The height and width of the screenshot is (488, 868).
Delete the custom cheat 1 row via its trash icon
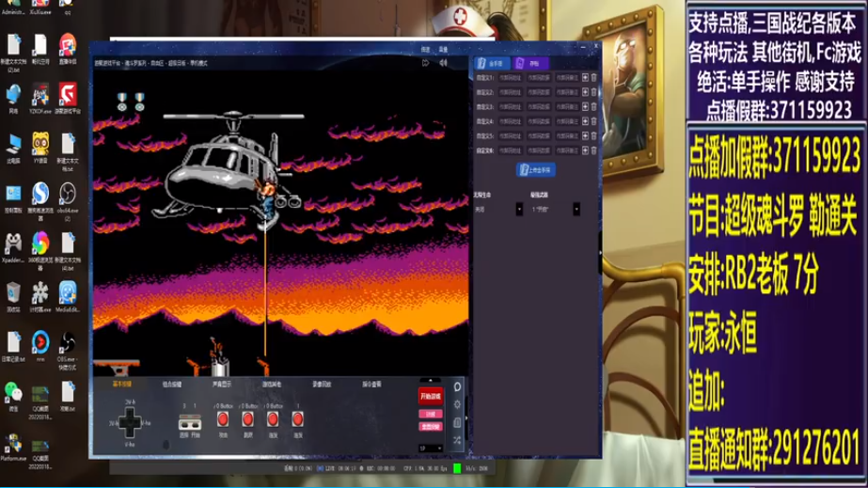tap(594, 77)
